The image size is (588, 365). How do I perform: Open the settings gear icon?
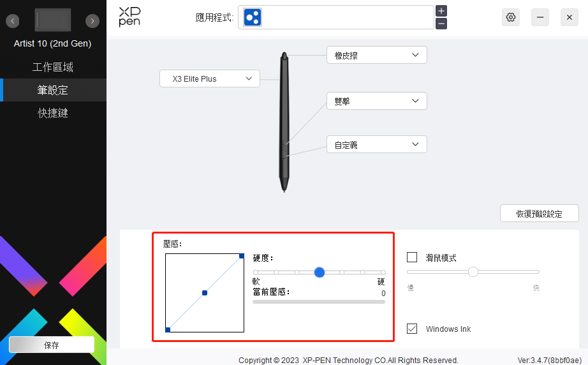(x=510, y=17)
